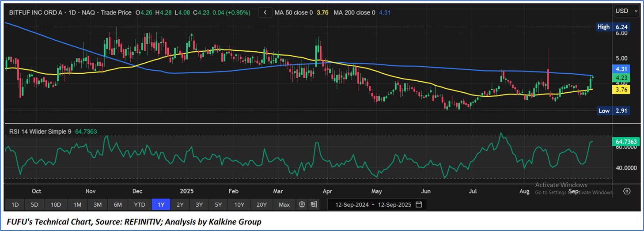The image size is (644, 231).
Task: Collapse legend with left chevron arrow
Action: pos(265,13)
